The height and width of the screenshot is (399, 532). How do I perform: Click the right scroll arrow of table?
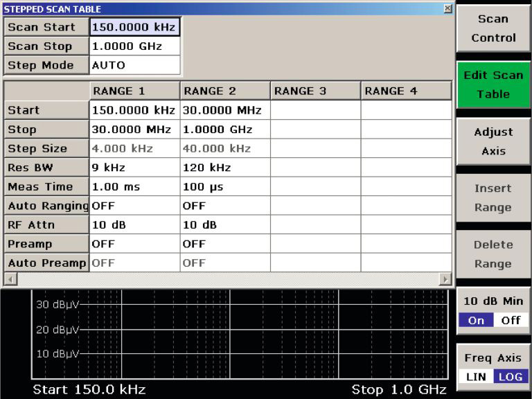445,278
